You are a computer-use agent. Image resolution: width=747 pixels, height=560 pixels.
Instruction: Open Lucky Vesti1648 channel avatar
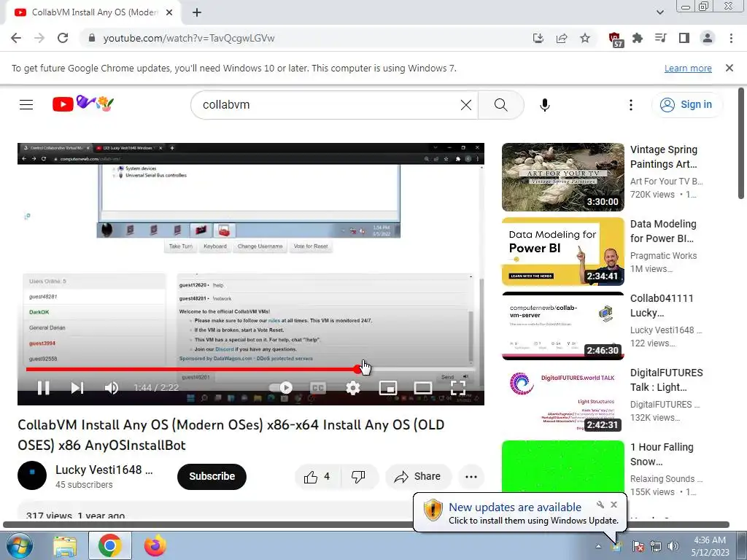pyautogui.click(x=32, y=475)
